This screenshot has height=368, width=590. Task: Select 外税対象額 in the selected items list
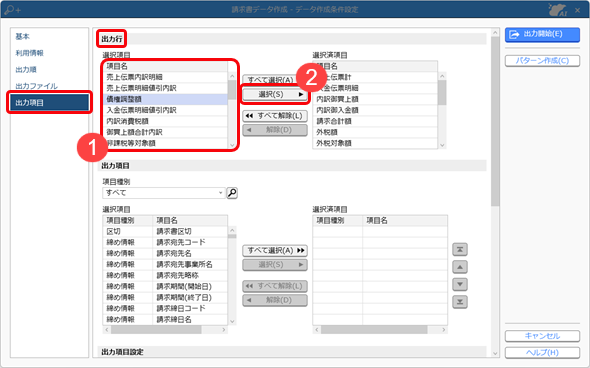point(375,143)
